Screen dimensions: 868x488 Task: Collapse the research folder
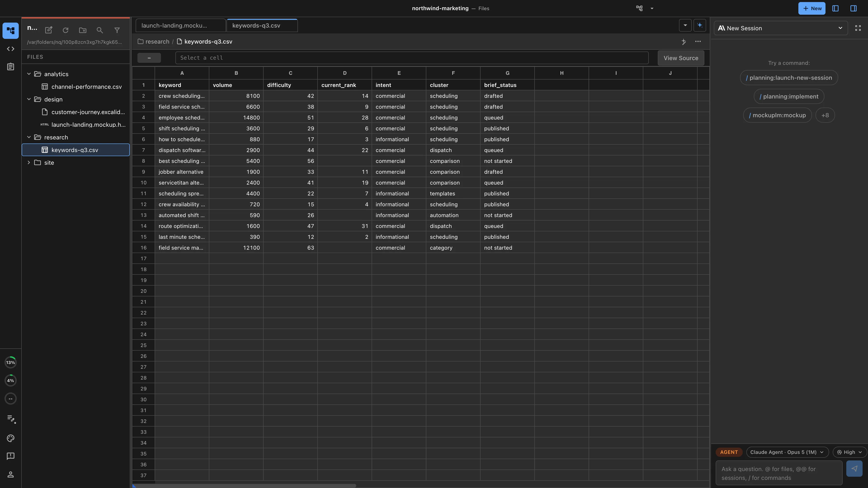pyautogui.click(x=29, y=137)
